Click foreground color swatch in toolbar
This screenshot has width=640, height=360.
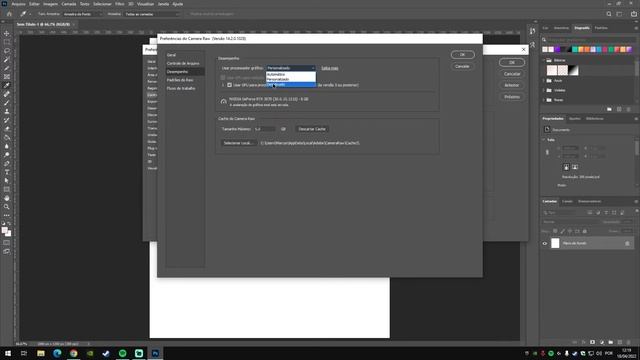click(5, 231)
